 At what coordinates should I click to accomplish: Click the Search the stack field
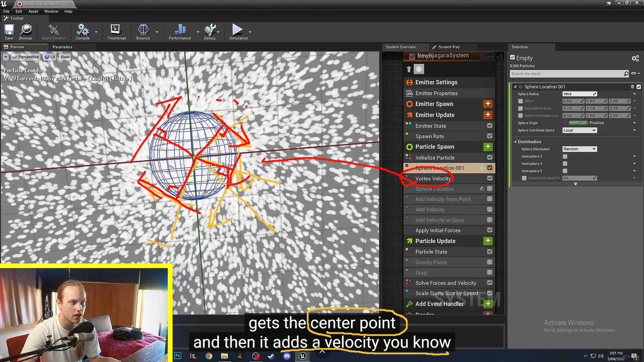[x=566, y=74]
